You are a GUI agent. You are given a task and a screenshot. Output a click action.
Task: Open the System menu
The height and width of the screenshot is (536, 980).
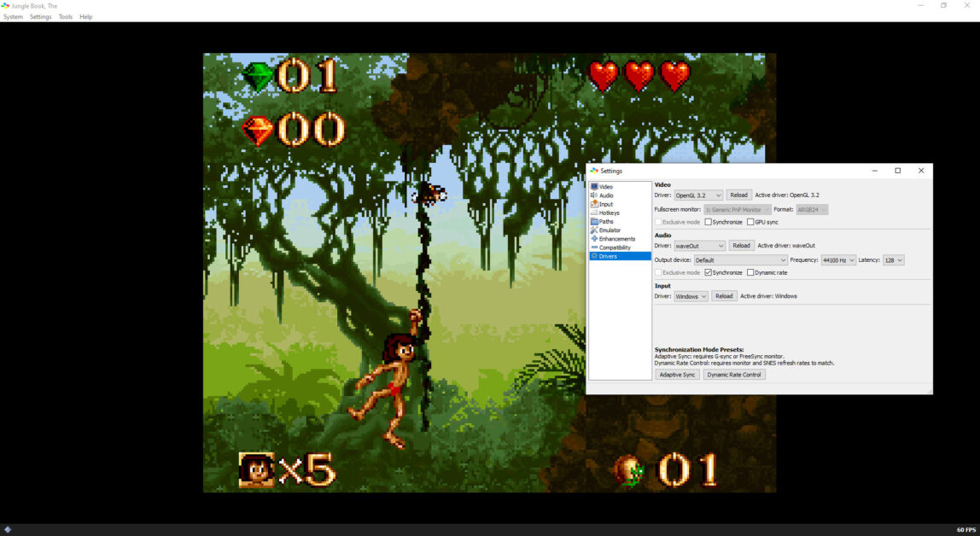coord(13,17)
